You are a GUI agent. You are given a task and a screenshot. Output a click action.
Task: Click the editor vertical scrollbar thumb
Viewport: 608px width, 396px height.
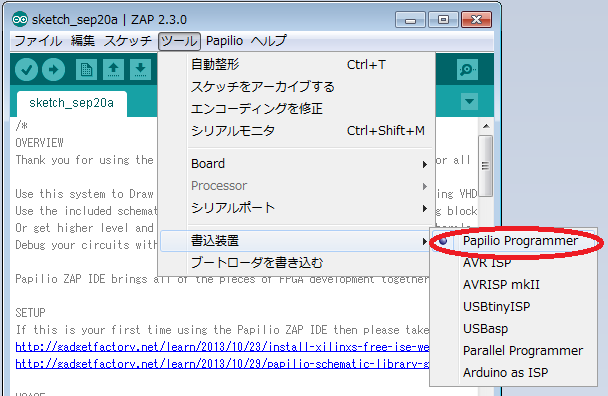click(x=485, y=166)
